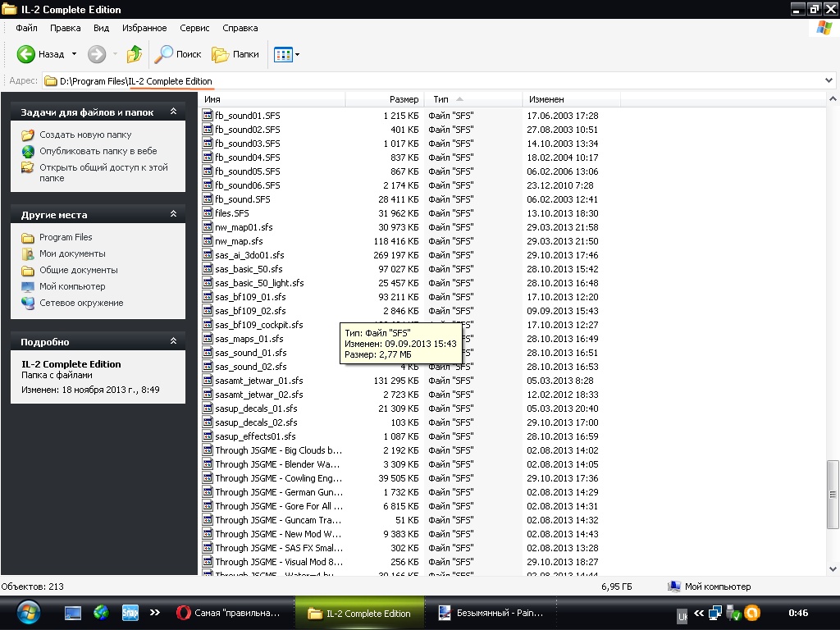Open Общие документы link
The width and height of the screenshot is (840, 630).
click(78, 270)
